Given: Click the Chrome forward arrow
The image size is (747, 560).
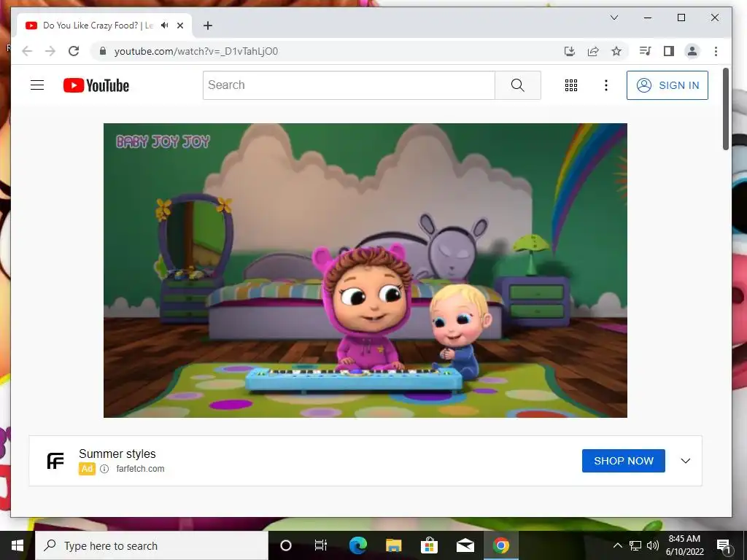Looking at the screenshot, I should (50, 51).
